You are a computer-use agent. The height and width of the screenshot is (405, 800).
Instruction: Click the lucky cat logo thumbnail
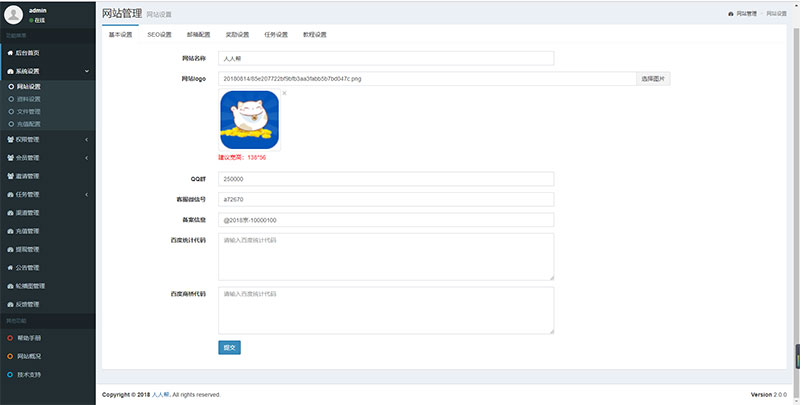click(249, 120)
